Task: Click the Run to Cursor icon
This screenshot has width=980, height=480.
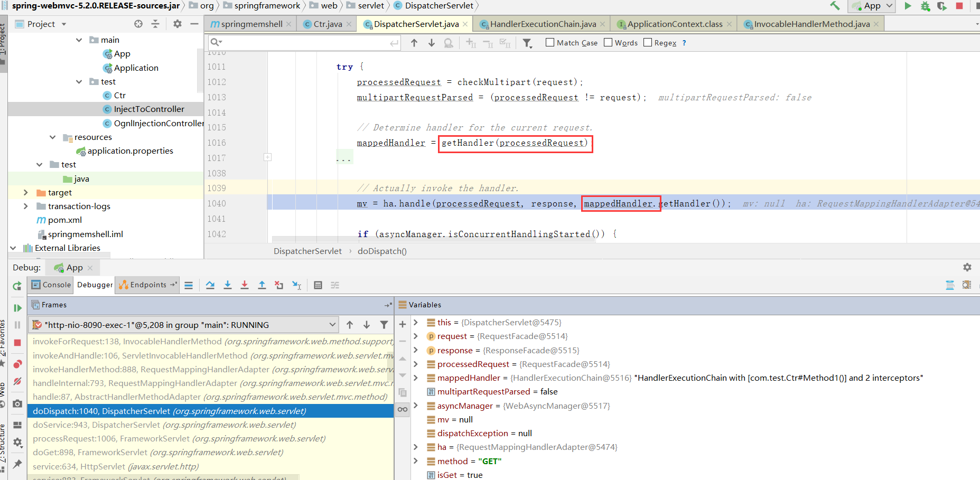Action: click(296, 285)
